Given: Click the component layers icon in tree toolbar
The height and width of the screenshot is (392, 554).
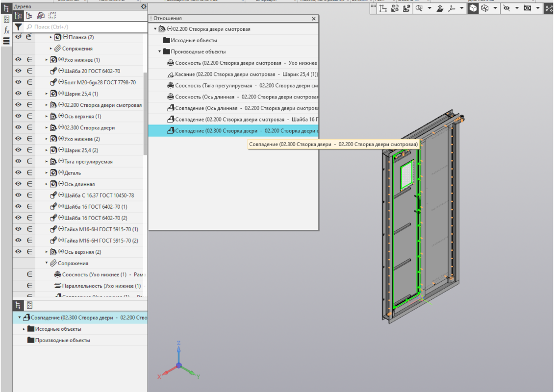Looking at the screenshot, I should 41,16.
